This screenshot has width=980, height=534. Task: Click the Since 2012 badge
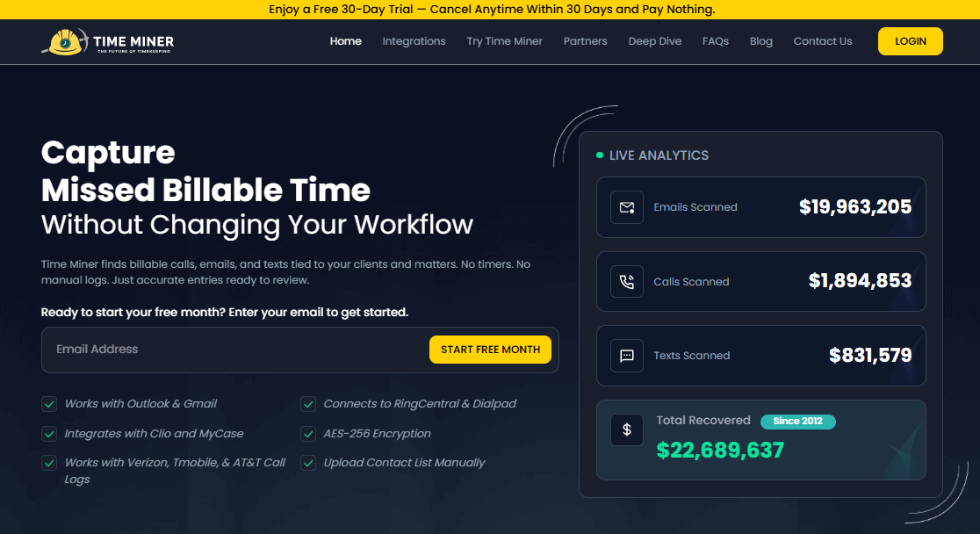pyautogui.click(x=797, y=421)
